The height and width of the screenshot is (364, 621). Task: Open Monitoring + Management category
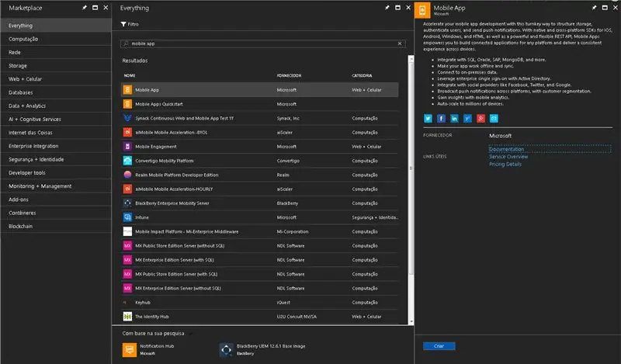(56, 186)
